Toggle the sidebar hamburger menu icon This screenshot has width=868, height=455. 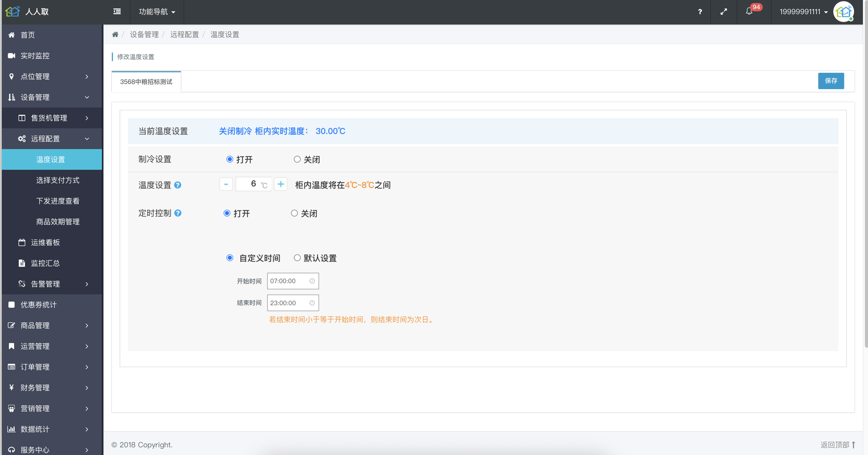(117, 11)
